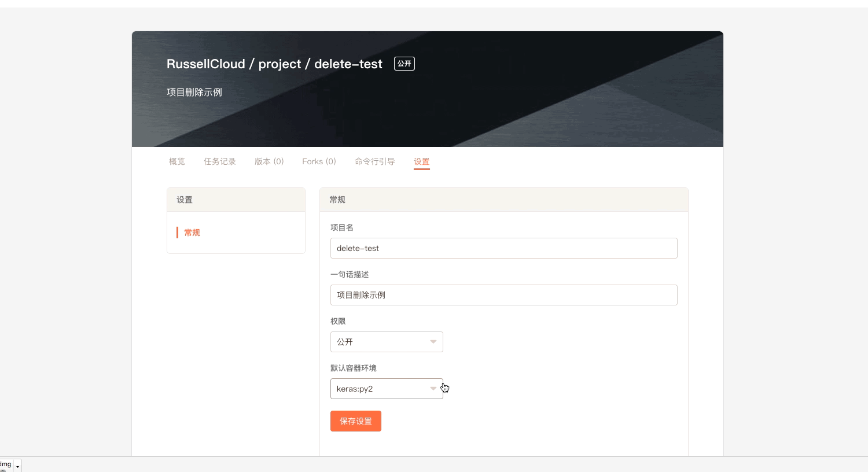Open the 任务记录 tab
The width and height of the screenshot is (868, 472).
click(x=219, y=161)
